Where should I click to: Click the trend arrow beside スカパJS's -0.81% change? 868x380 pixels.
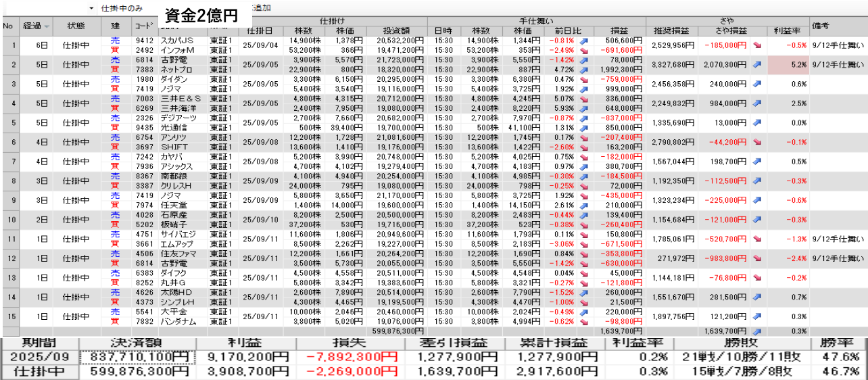(x=584, y=41)
